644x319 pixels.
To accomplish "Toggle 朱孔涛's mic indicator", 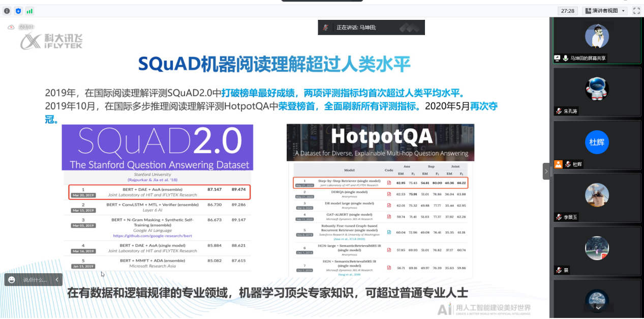I will [x=559, y=111].
